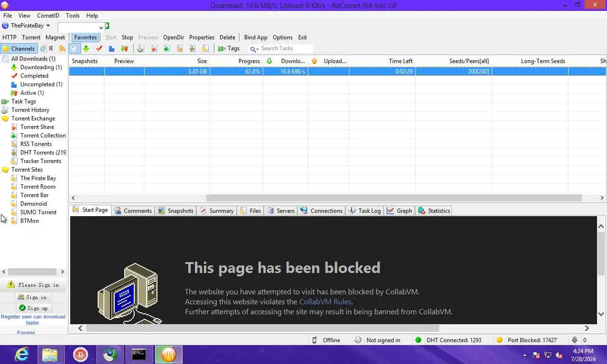Open DHT Torrents icon in toolbar
This screenshot has height=364, width=607.
pyautogui.click(x=192, y=48)
